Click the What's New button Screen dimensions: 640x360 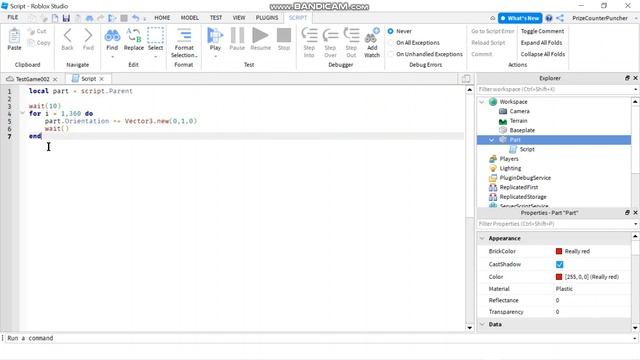click(520, 18)
